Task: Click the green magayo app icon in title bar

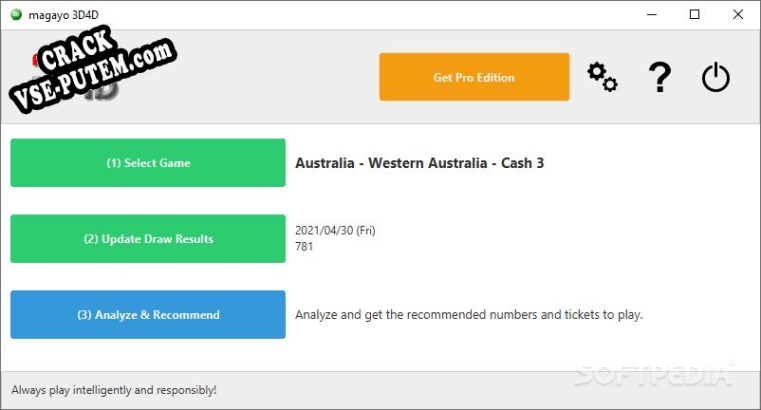Action: point(17,15)
